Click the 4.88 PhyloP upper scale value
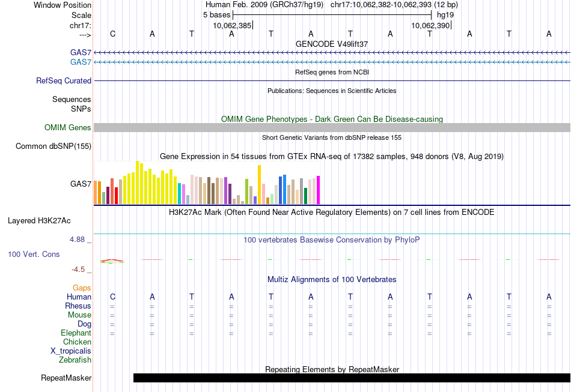The height and width of the screenshot is (392, 571). pyautogui.click(x=77, y=240)
